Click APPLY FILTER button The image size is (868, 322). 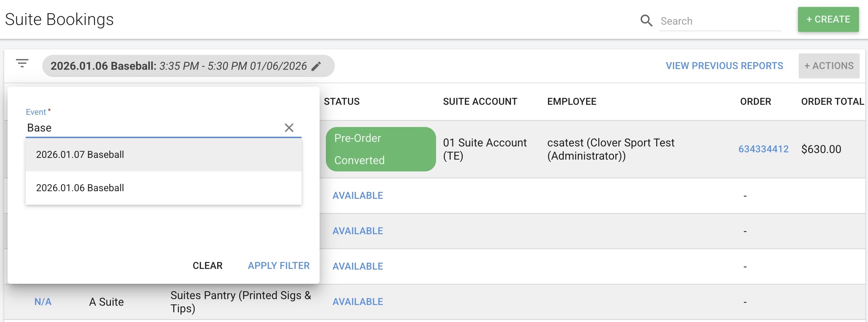pos(279,265)
